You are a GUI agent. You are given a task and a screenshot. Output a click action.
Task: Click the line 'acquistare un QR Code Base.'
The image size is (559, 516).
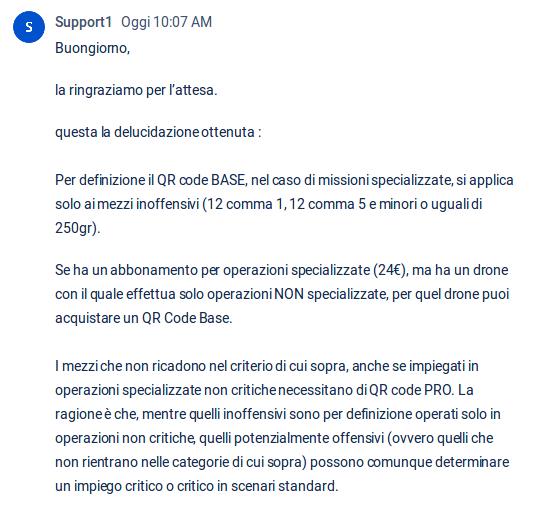pos(143,318)
